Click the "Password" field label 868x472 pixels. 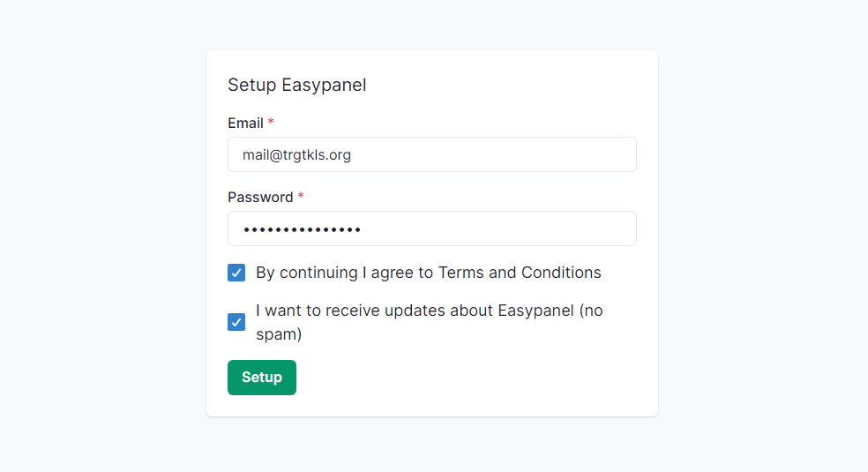260,197
